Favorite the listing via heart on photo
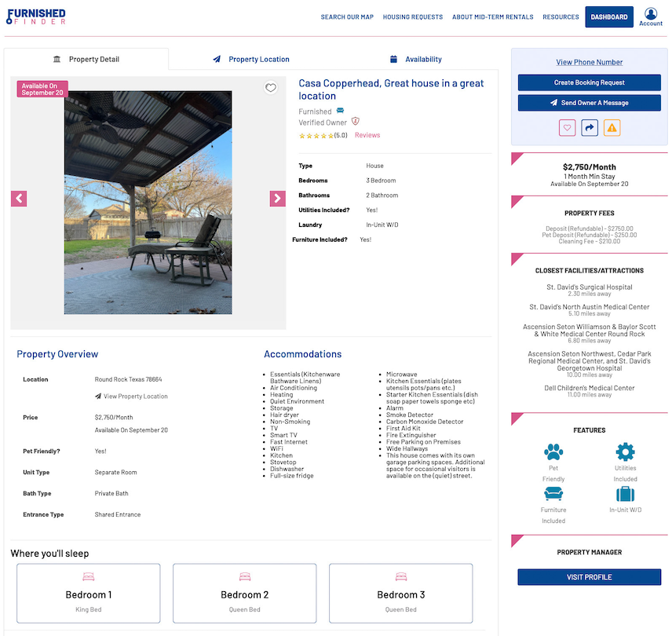The height and width of the screenshot is (636, 672). [x=270, y=88]
